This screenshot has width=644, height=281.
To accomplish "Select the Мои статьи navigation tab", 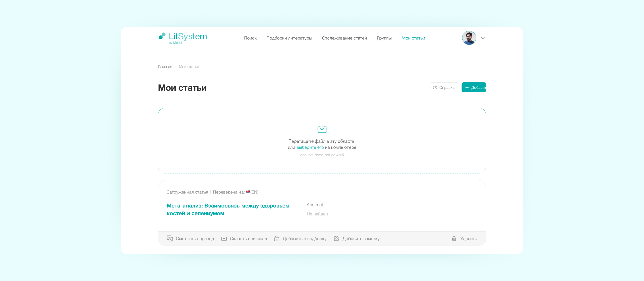I will point(413,38).
